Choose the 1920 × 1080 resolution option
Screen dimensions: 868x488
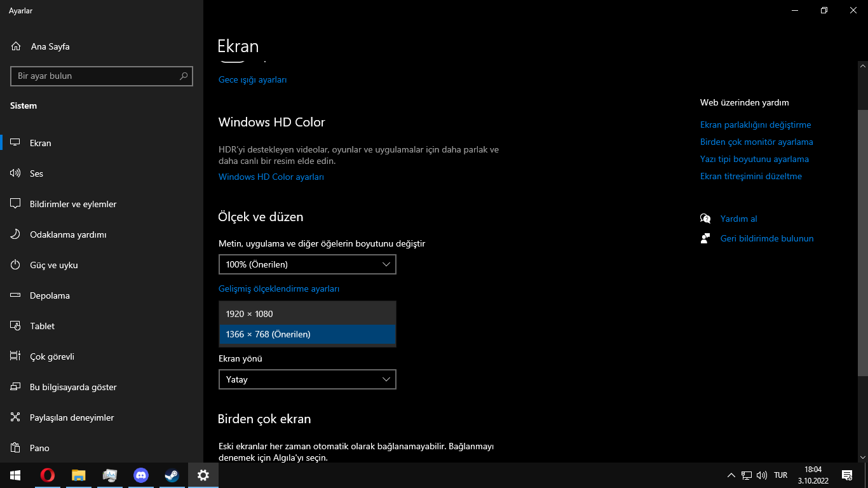(x=308, y=314)
